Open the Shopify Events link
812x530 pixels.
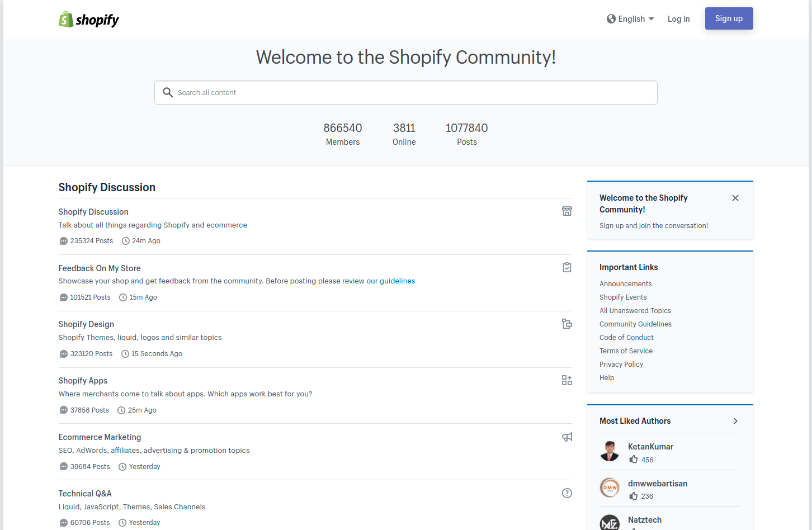pos(623,297)
